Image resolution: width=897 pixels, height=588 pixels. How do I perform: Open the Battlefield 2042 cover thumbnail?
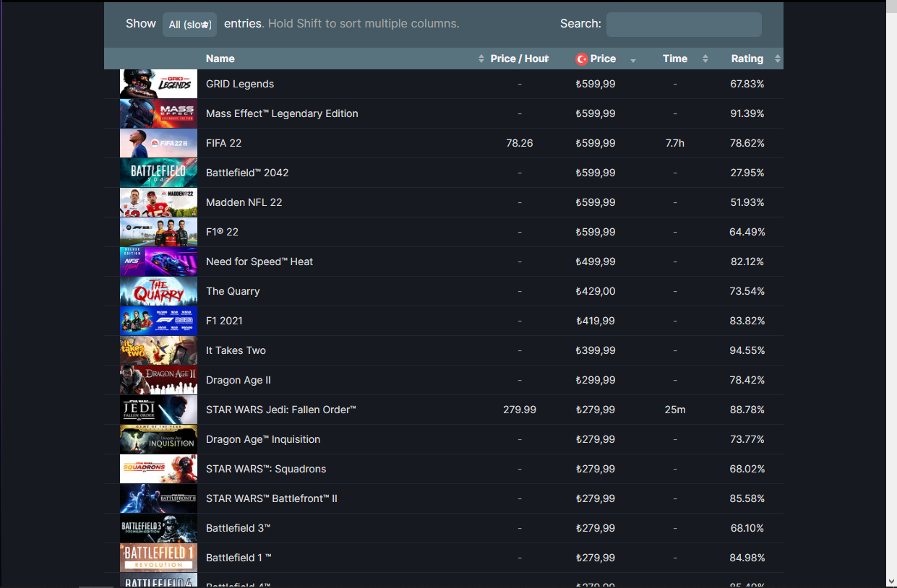(x=158, y=173)
